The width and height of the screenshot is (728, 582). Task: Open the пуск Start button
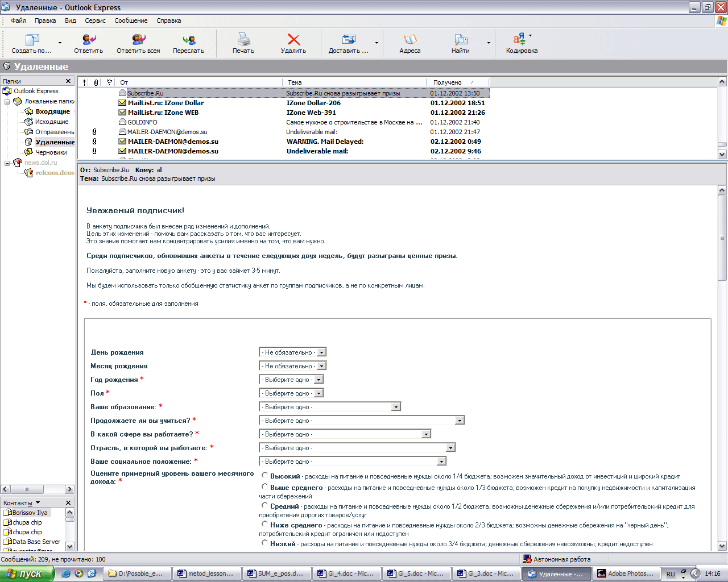[x=27, y=573]
